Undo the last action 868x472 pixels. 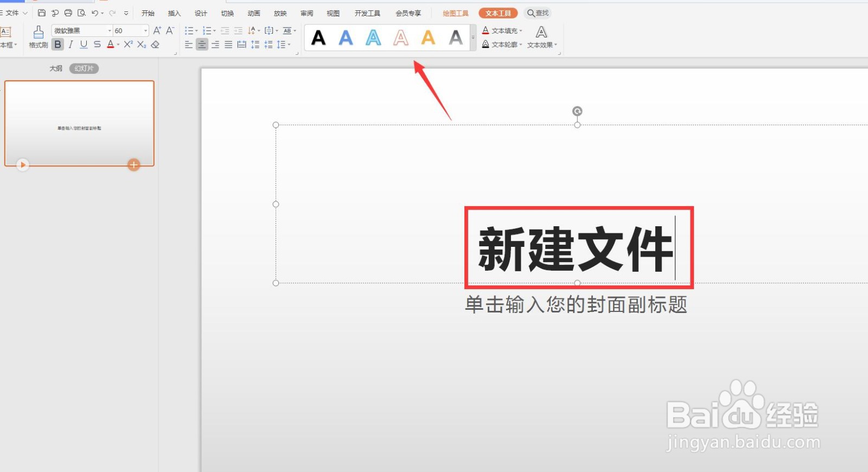[95, 13]
